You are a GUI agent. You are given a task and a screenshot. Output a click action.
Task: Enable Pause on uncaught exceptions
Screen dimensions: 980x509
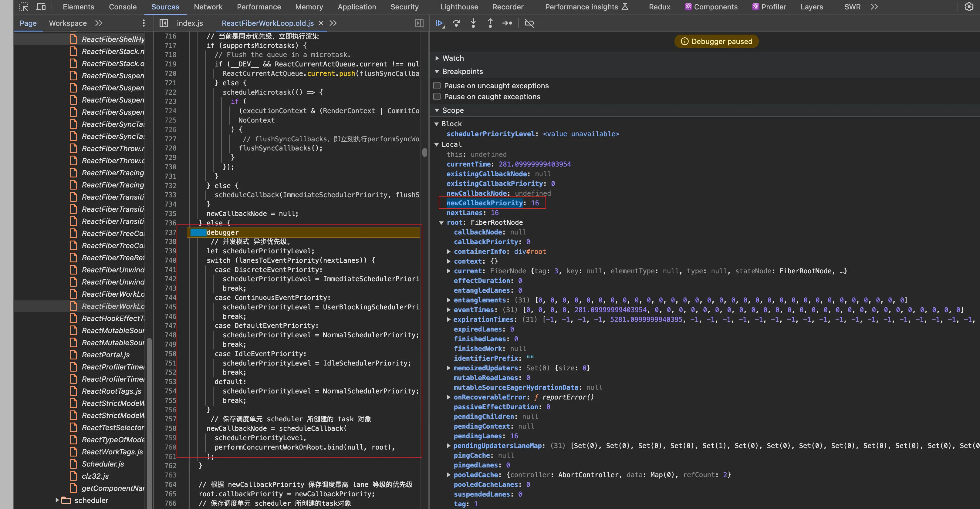click(437, 86)
